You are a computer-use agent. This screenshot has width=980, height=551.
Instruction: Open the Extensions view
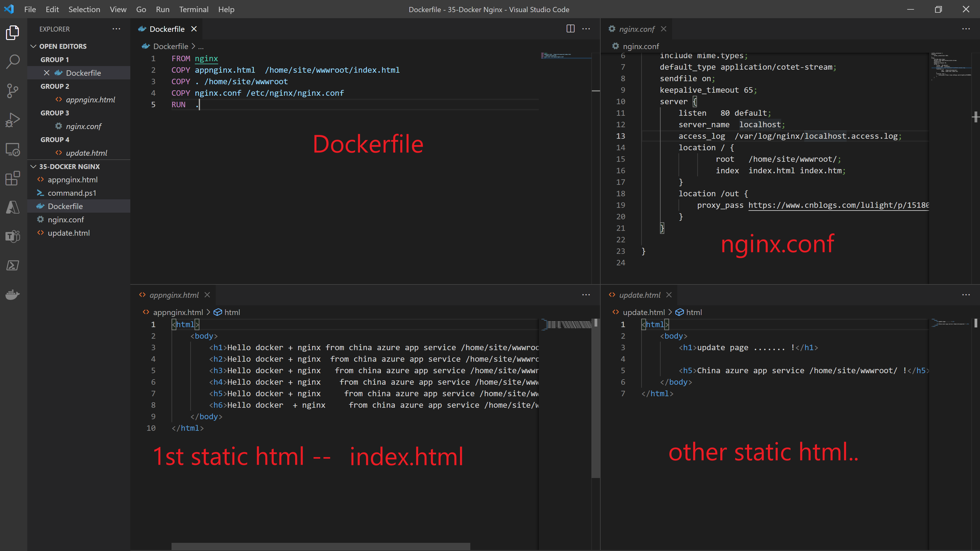point(13,178)
